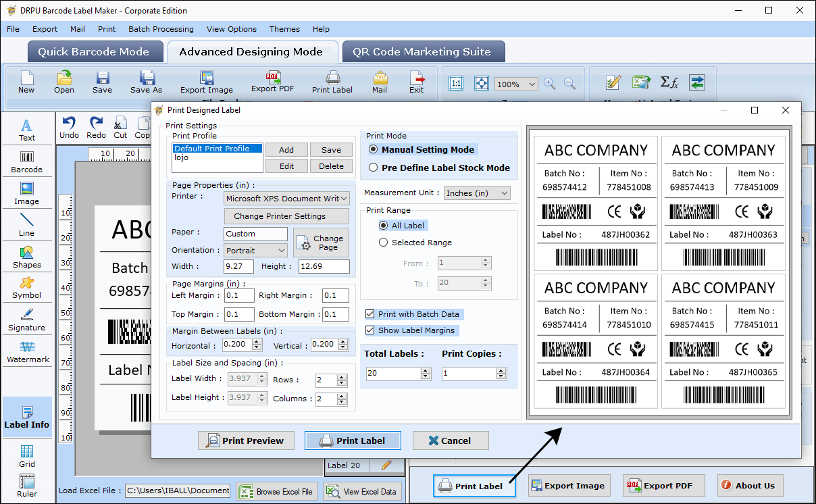Click the Mail toolbar icon
The width and height of the screenshot is (816, 504).
[x=380, y=82]
